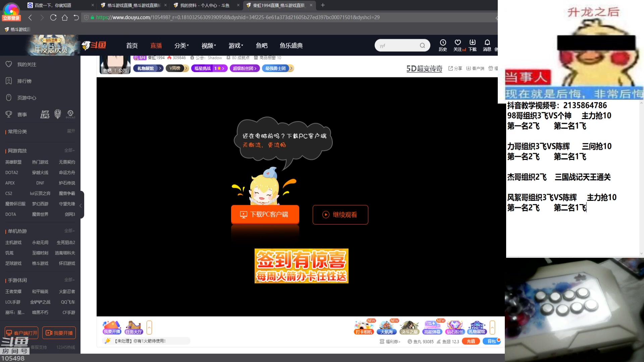Select 直播 in nav

(156, 46)
